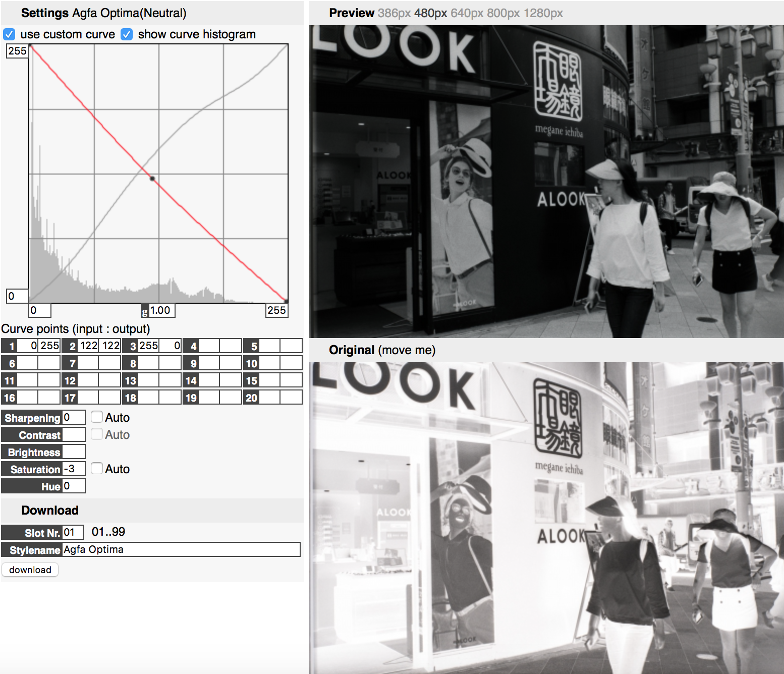Viewport: 784px width, 674px height.
Task: Select curve point 2 input value 122
Action: pos(89,345)
